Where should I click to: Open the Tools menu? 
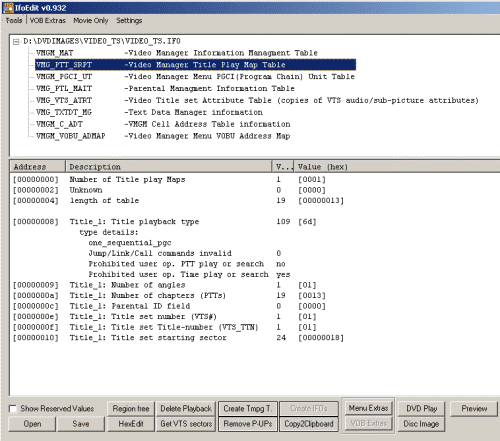(14, 21)
